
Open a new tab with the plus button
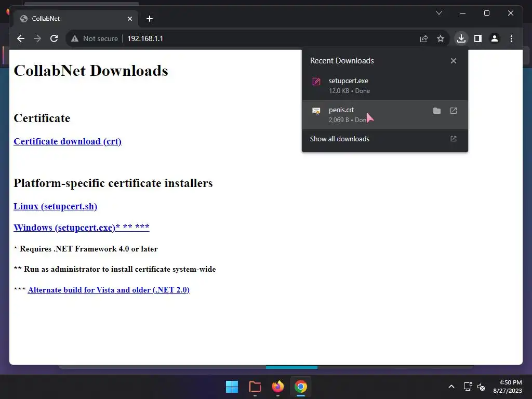pos(150,19)
